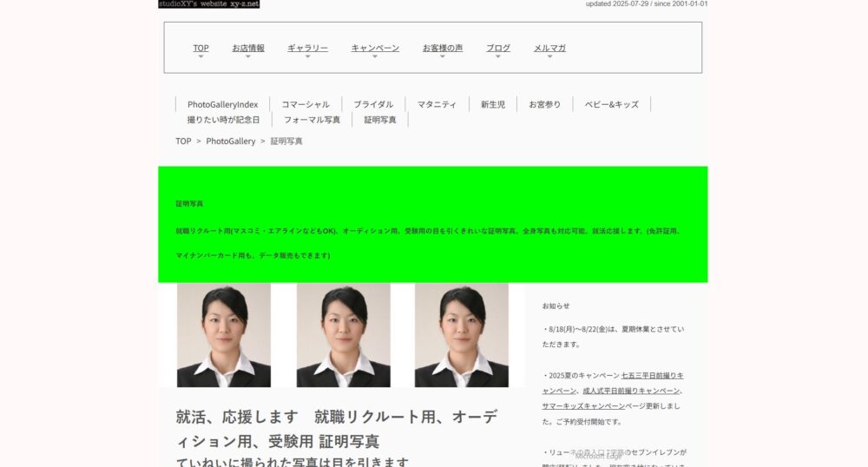Click the leftmost ID portrait photo
Image resolution: width=868 pixels, height=467 pixels.
[224, 335]
